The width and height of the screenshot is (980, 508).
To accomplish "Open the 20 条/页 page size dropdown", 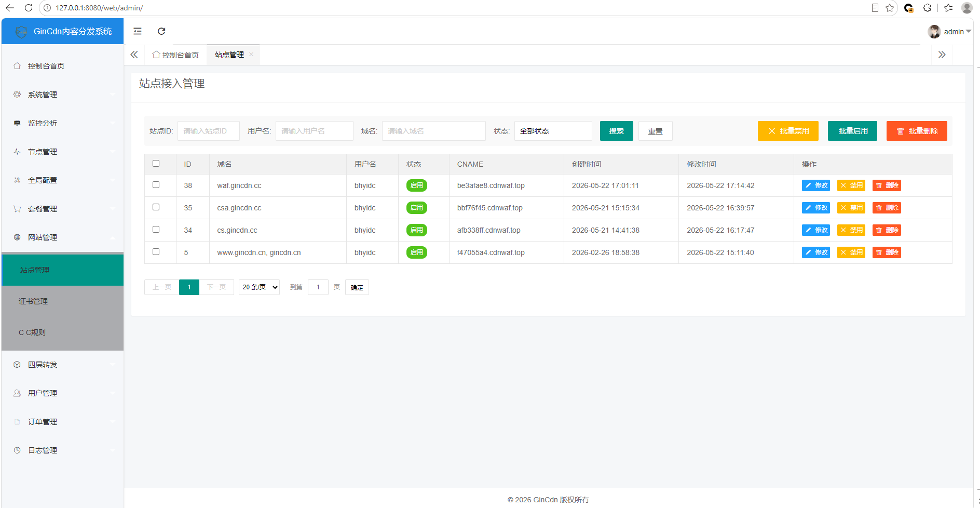I will [x=259, y=287].
